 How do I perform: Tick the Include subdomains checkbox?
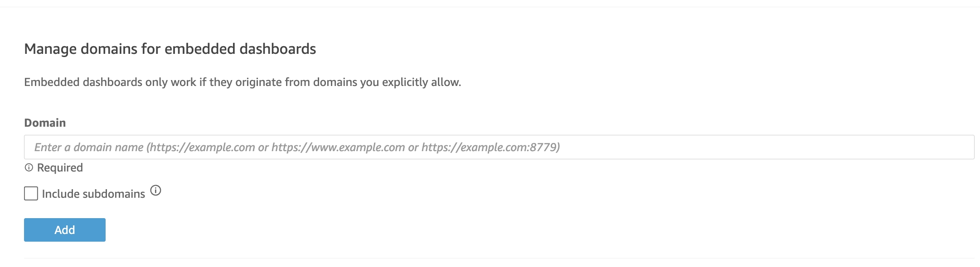pos(31,194)
